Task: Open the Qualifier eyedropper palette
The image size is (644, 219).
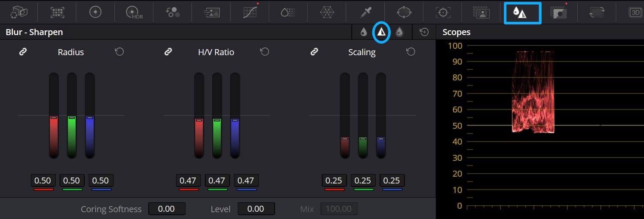Action: coord(365,12)
